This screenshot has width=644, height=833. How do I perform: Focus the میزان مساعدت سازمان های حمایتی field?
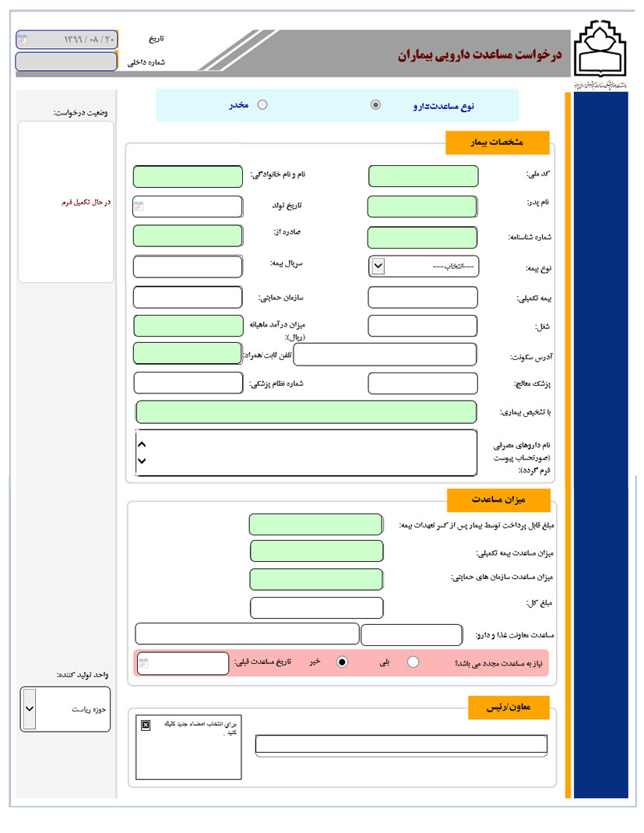[316, 580]
